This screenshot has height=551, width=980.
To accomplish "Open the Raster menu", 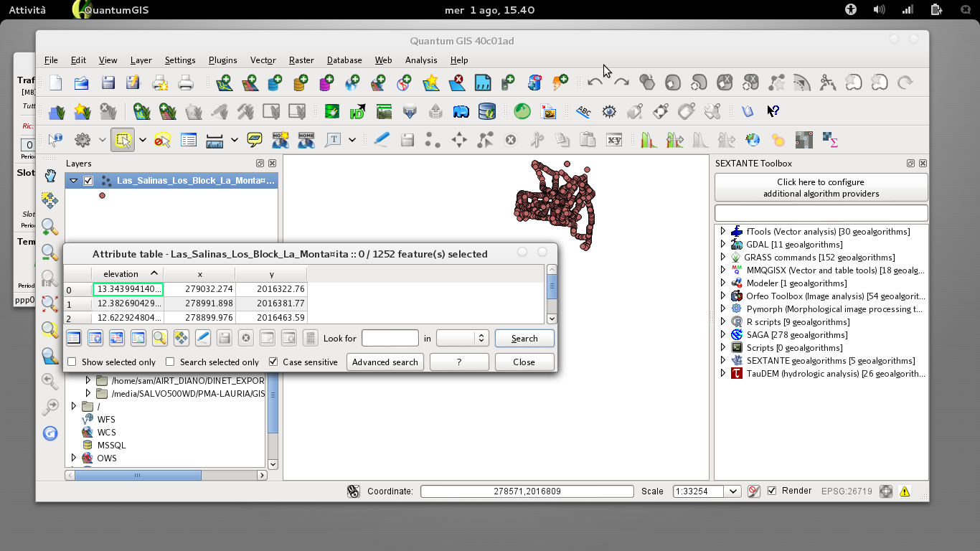I will coord(301,60).
